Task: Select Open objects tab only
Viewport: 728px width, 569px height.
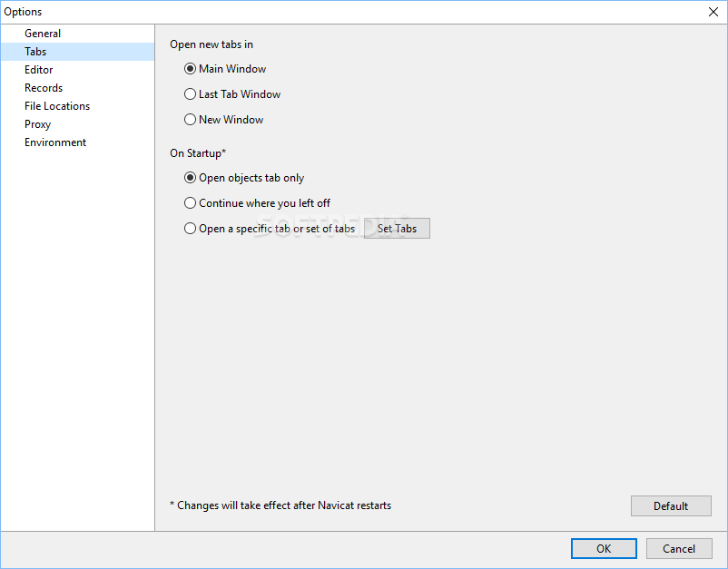Action: coord(190,179)
